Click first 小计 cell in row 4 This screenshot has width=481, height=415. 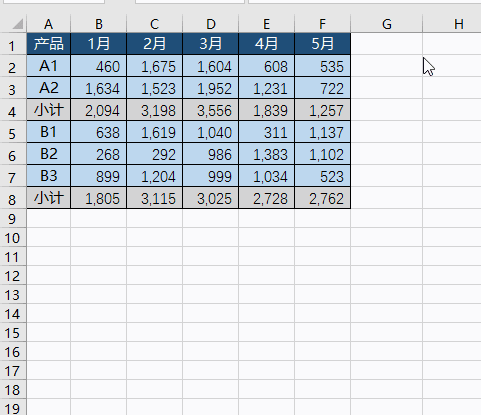click(49, 110)
